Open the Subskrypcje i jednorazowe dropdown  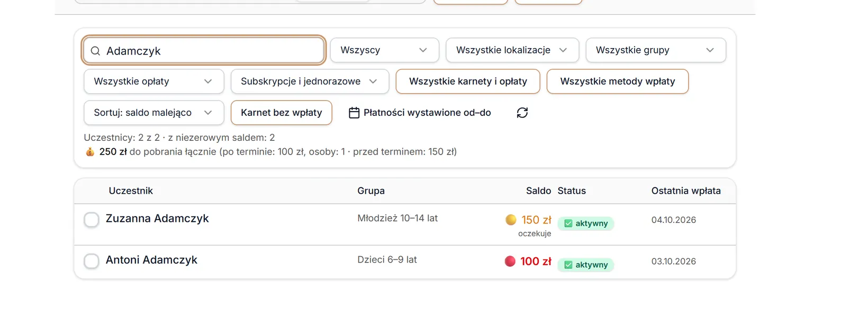[310, 82]
